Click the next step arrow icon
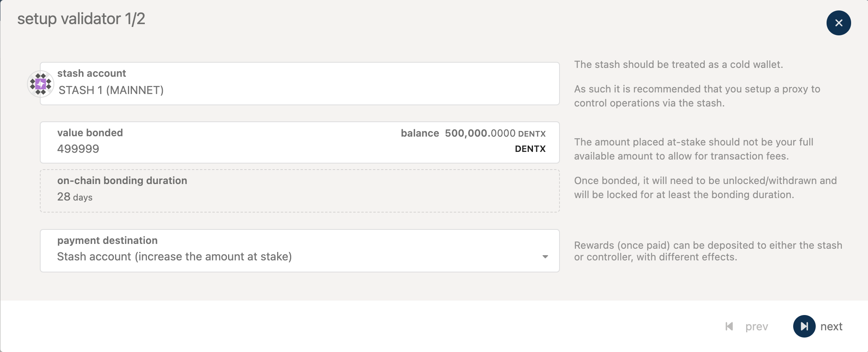 (x=804, y=326)
